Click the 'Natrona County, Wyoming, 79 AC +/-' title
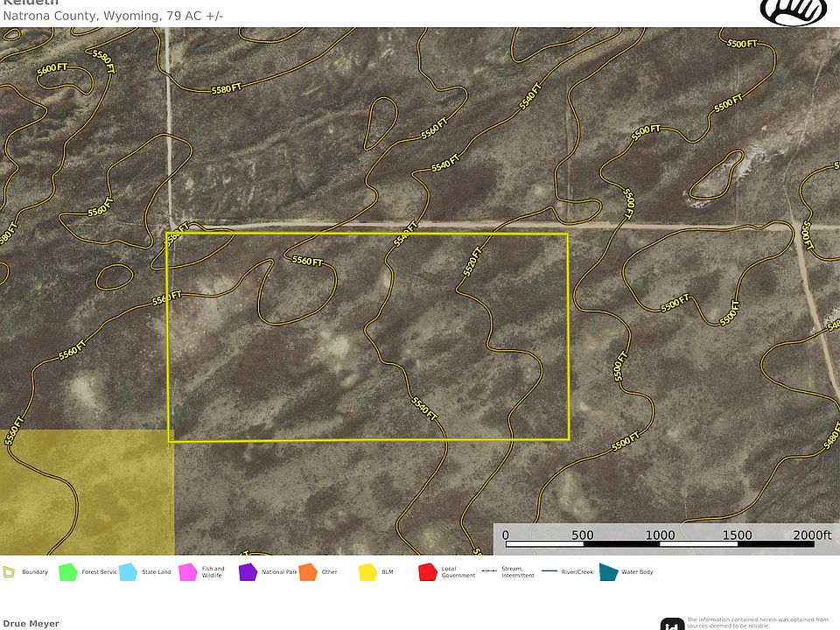This screenshot has width=840, height=630. 113,16
